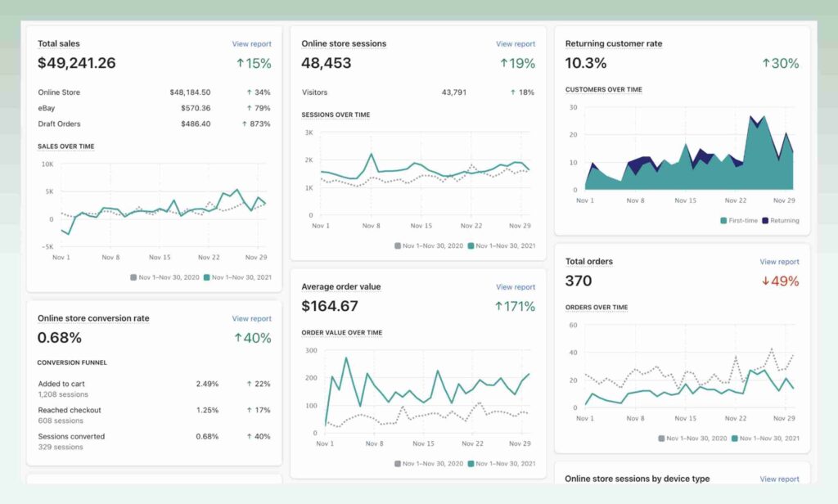Image resolution: width=838 pixels, height=504 pixels.
Task: Click Online store sessions by device type heading
Action: point(637,479)
